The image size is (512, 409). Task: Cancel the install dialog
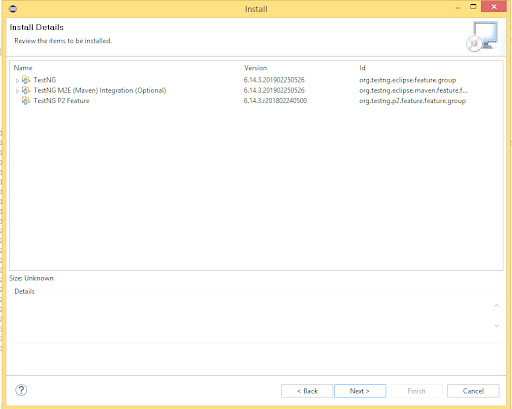[473, 391]
